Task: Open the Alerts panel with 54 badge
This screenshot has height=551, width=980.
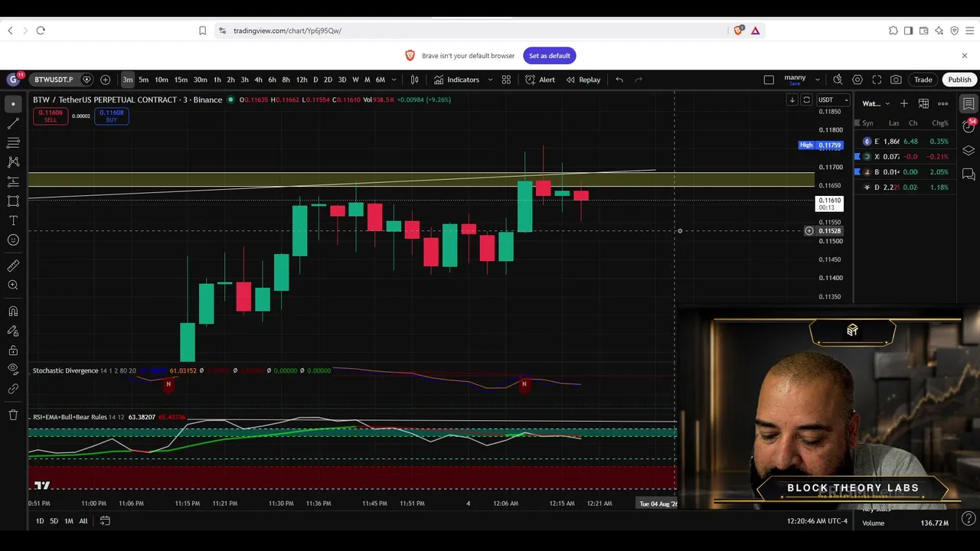Action: (x=969, y=126)
